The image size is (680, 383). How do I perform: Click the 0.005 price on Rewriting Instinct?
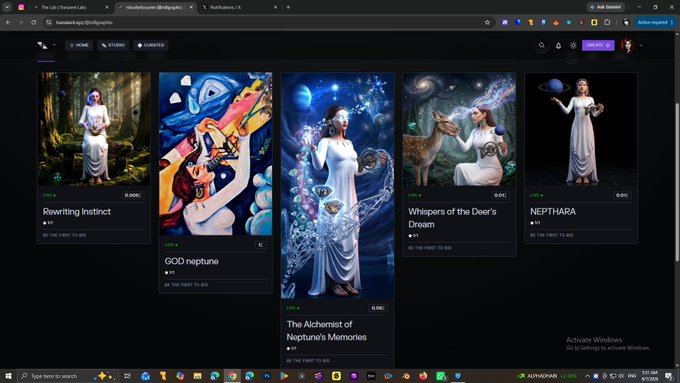point(133,195)
